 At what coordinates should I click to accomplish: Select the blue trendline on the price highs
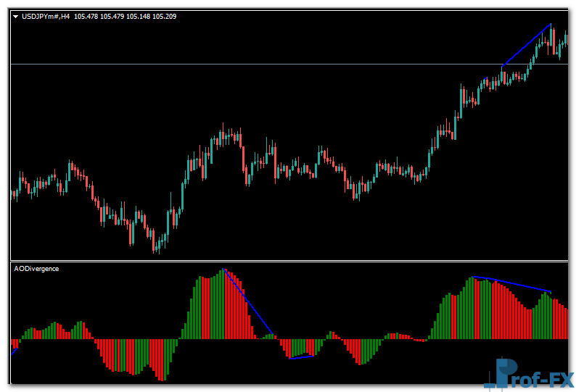526,46
